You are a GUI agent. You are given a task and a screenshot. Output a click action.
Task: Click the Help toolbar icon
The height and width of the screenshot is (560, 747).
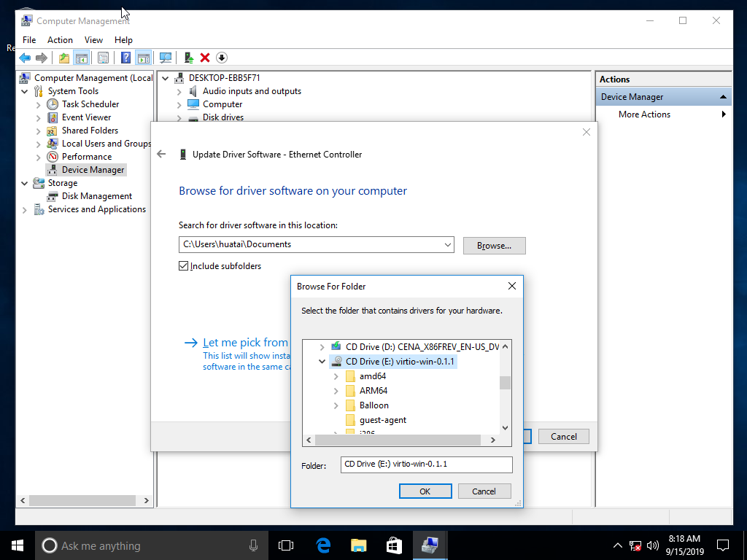(x=126, y=58)
